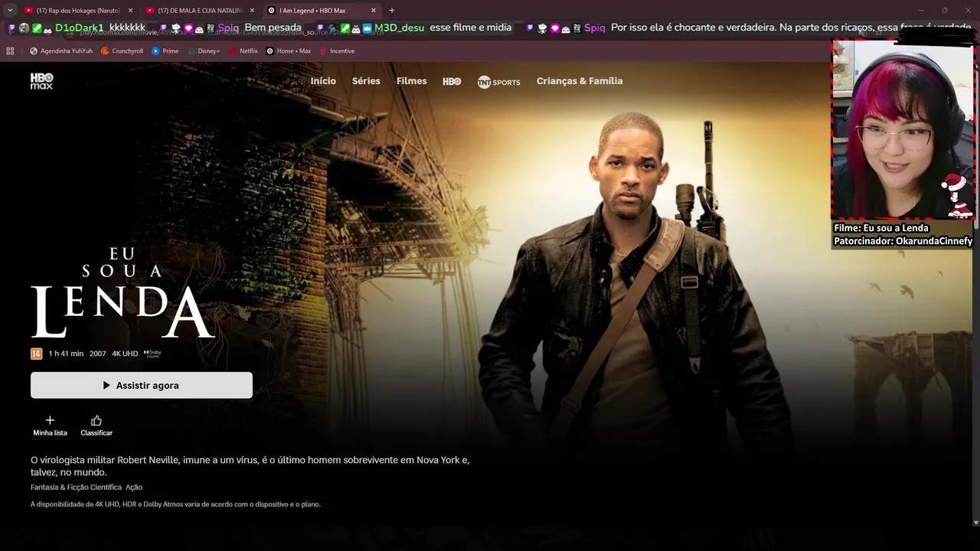Open the Agendinha YuhYuh bookmark
Image resolution: width=980 pixels, height=551 pixels.
[x=60, y=51]
